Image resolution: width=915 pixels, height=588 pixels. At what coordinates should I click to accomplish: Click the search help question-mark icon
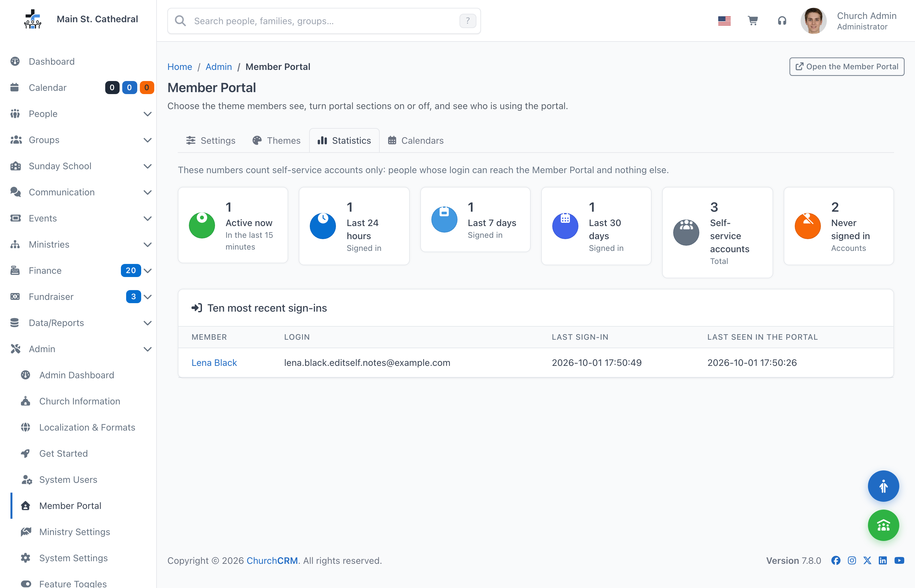pos(467,21)
